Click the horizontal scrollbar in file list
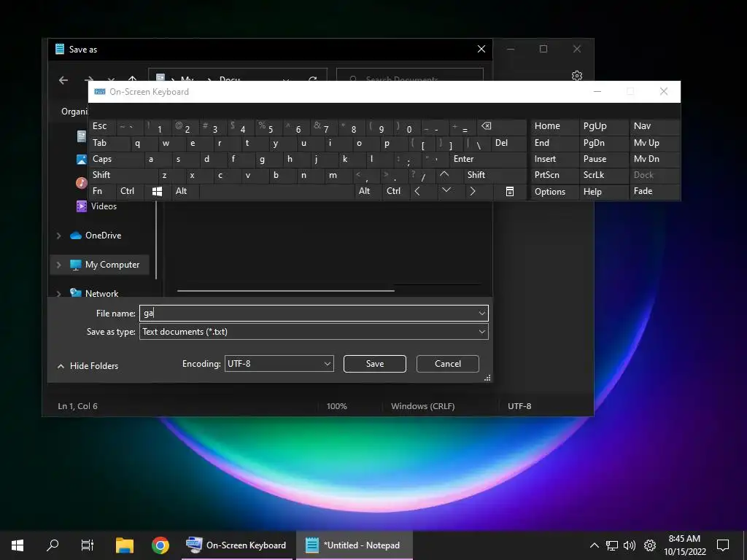Image resolution: width=747 pixels, height=560 pixels. (286, 290)
